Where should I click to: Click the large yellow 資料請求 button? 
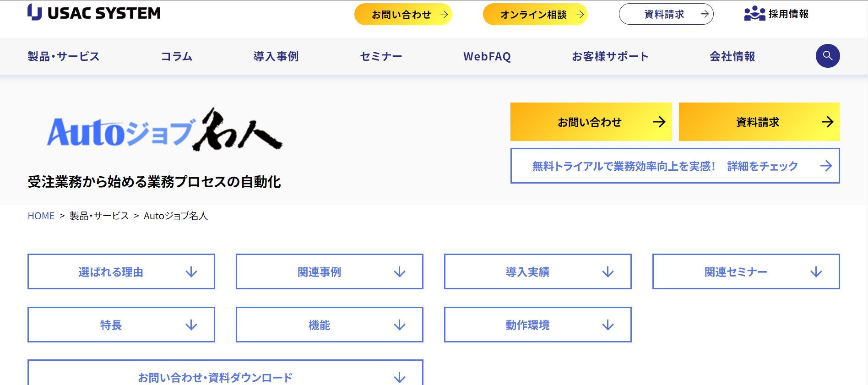point(759,122)
